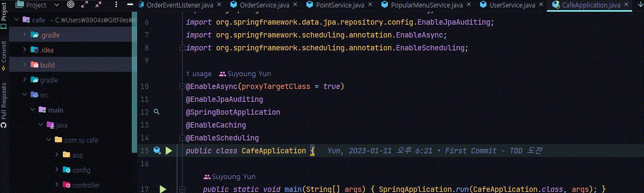Collapse the src folder
The image size is (644, 193).
click(x=24, y=95)
